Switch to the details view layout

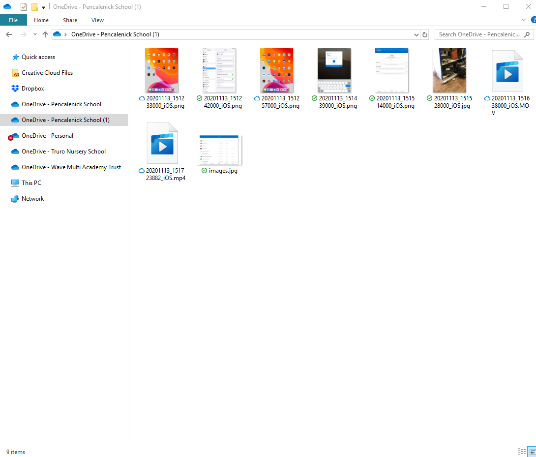tap(522, 452)
